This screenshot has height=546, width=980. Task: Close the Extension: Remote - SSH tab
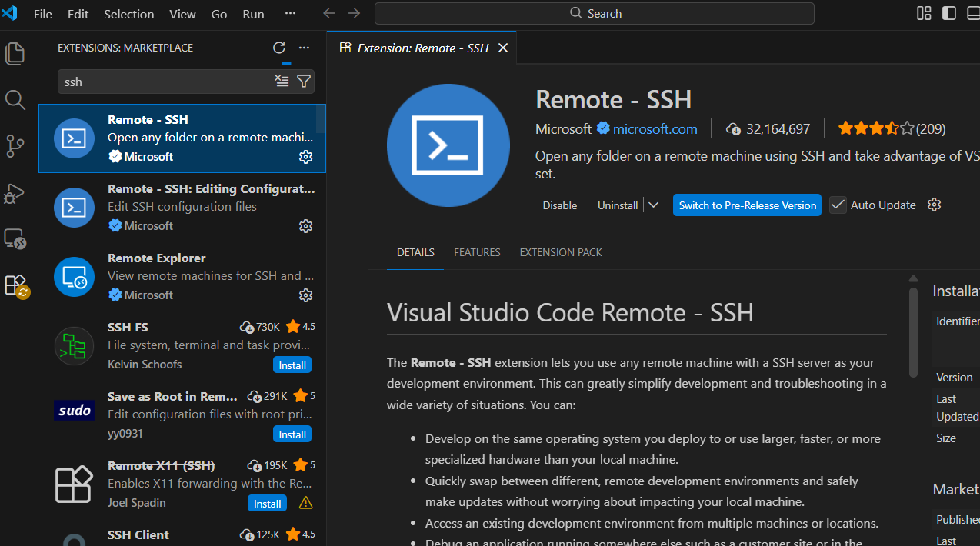pos(503,48)
